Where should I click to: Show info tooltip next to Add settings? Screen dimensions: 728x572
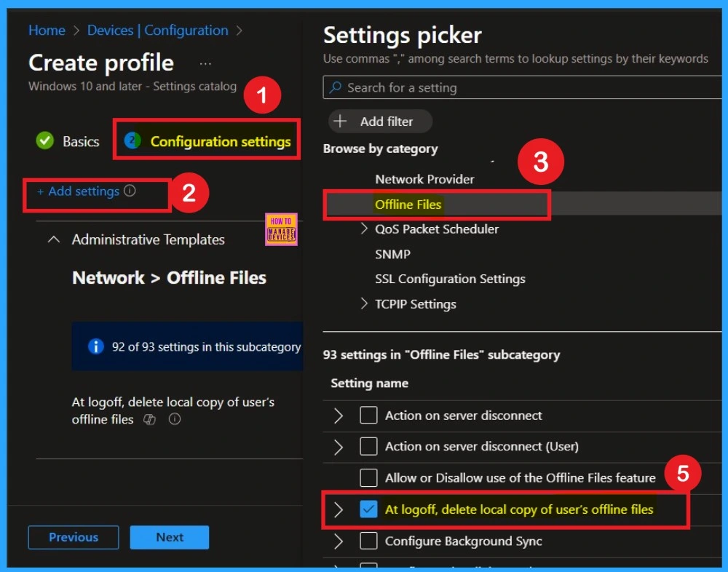pos(130,191)
